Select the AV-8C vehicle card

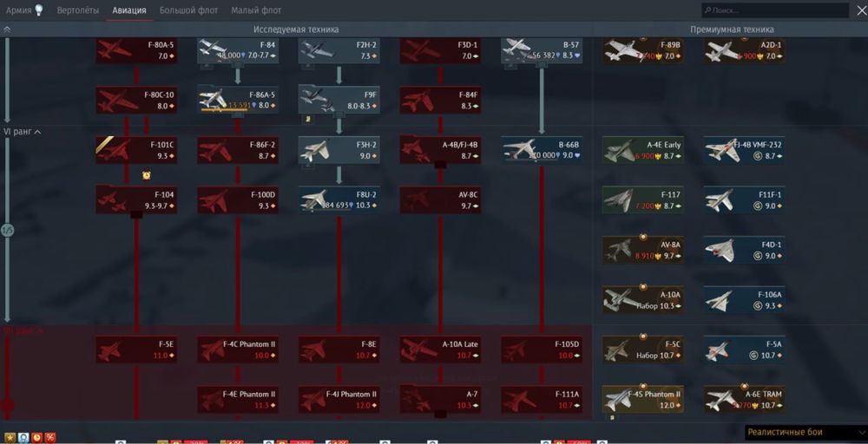tap(441, 200)
